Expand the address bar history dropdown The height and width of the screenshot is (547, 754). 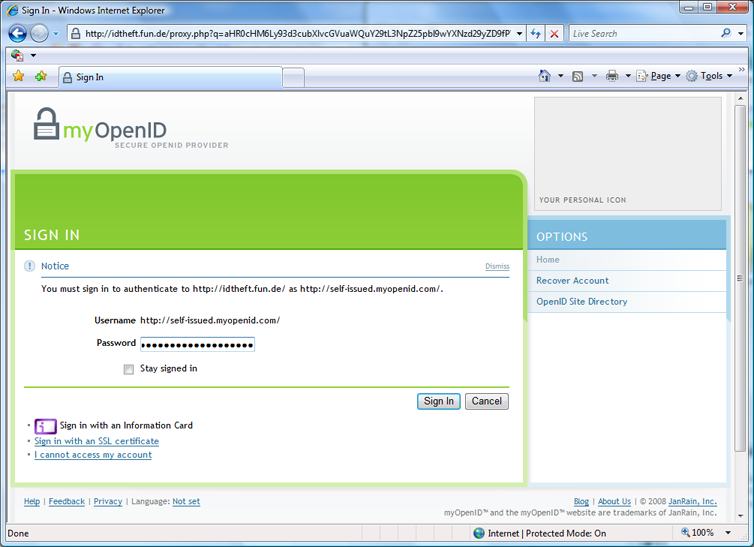click(520, 34)
